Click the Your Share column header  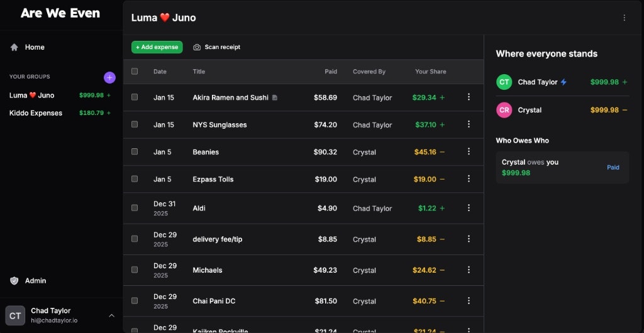click(x=430, y=72)
